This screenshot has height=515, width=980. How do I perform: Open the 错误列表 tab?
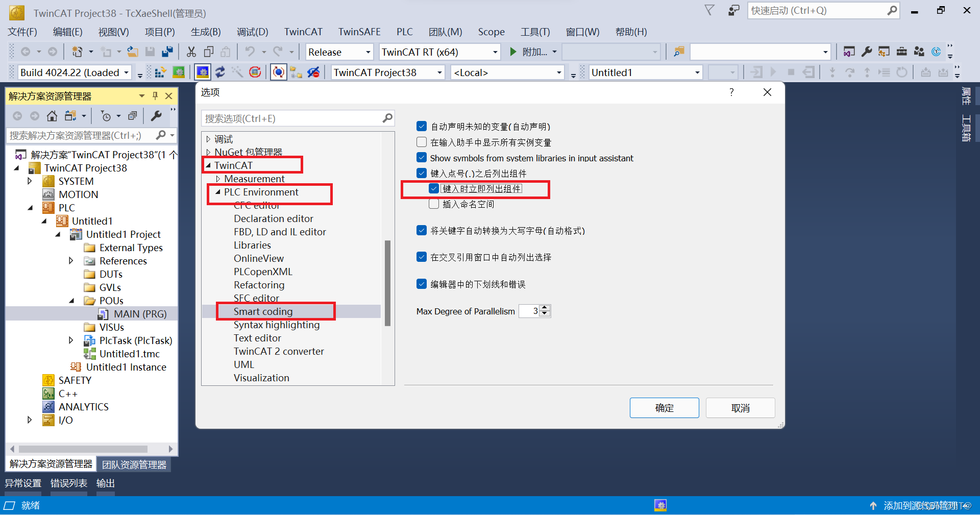(x=68, y=483)
